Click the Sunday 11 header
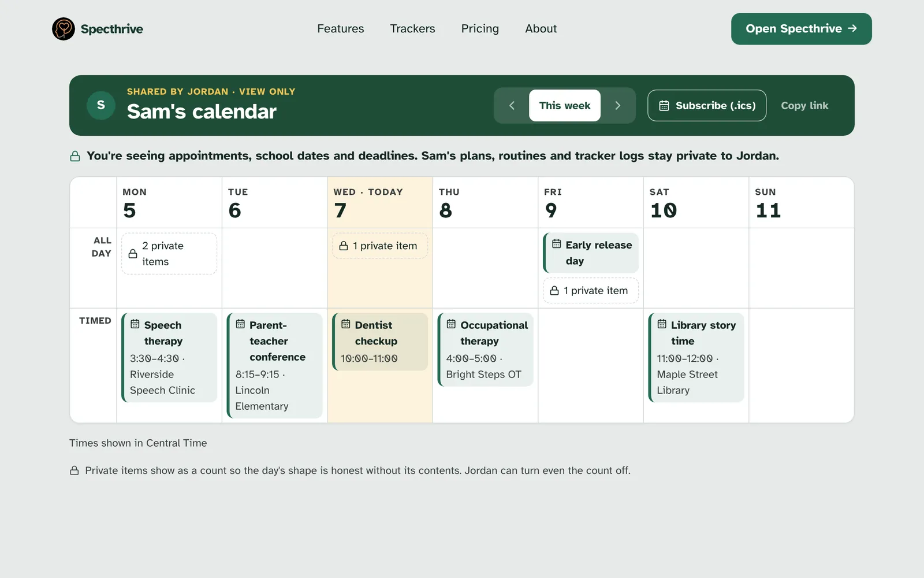Viewport: 924px width, 578px height. (802, 203)
